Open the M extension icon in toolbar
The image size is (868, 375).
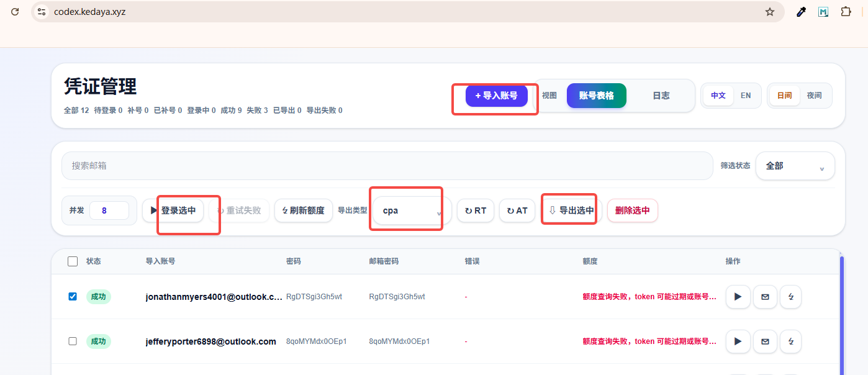823,12
